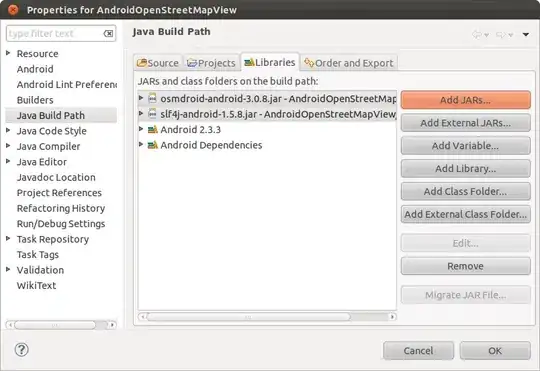
Task: Click the Add Variable... button
Action: 466,146
